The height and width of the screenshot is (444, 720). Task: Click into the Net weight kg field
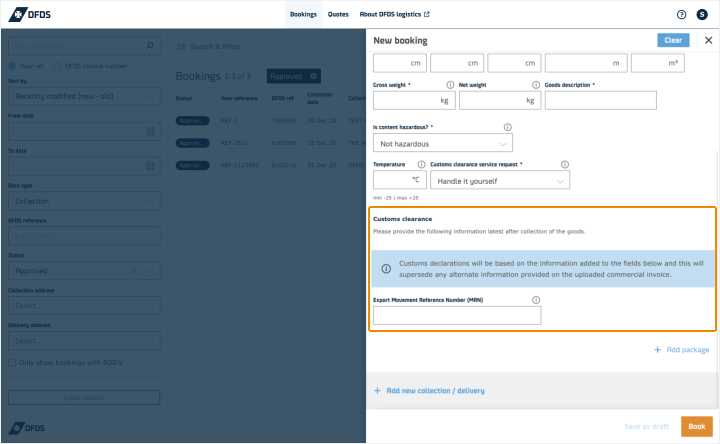pos(500,101)
